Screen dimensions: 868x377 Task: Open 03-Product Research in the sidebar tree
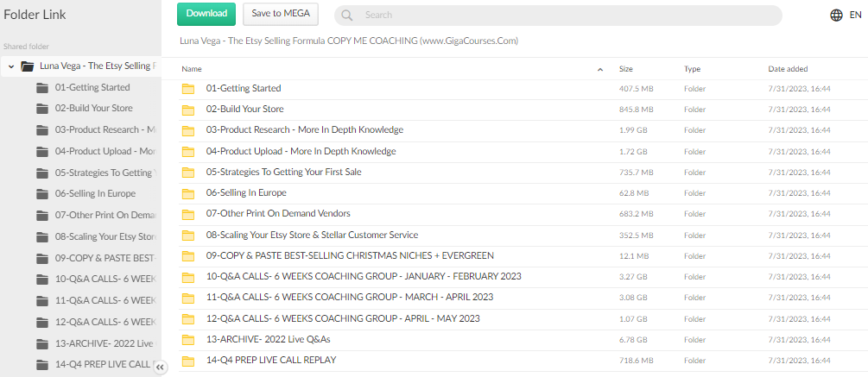(x=104, y=130)
